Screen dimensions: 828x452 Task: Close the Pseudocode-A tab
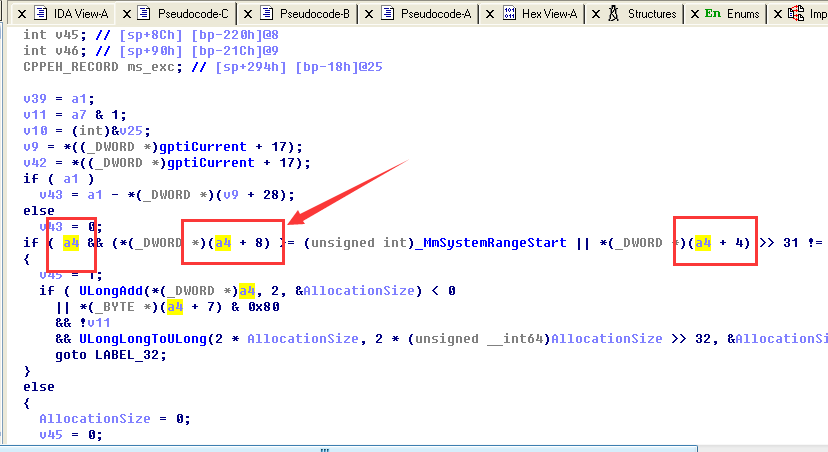(x=370, y=14)
